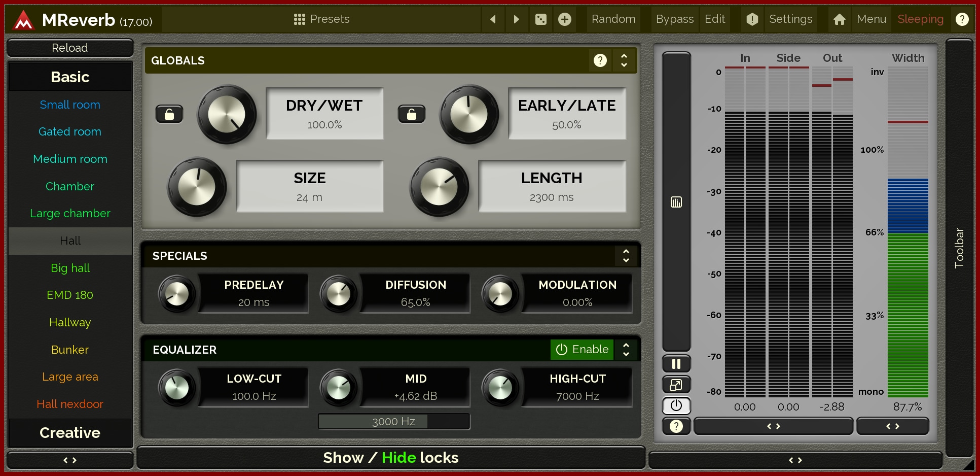Open the GLOBALS help question mark
The image size is (980, 476).
(x=600, y=61)
